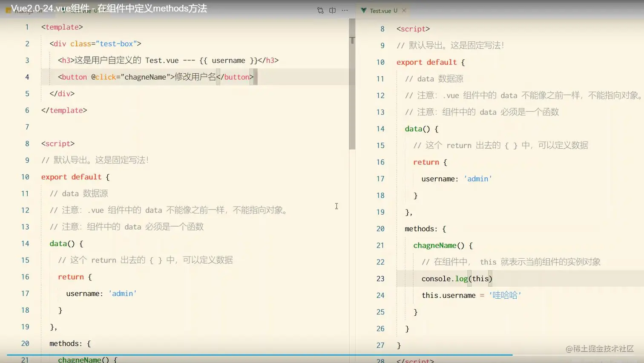Click "return {" on line 16 of right editor
The width and height of the screenshot is (644, 363).
(430, 162)
